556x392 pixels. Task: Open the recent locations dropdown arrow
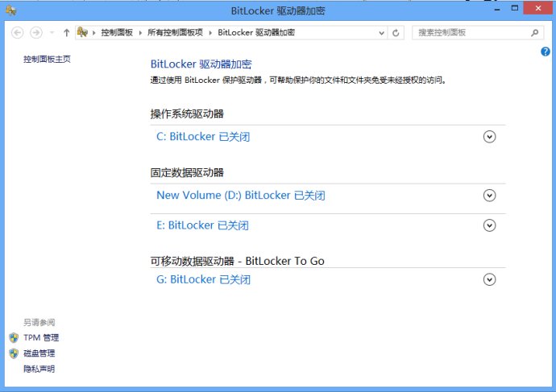pos(52,32)
